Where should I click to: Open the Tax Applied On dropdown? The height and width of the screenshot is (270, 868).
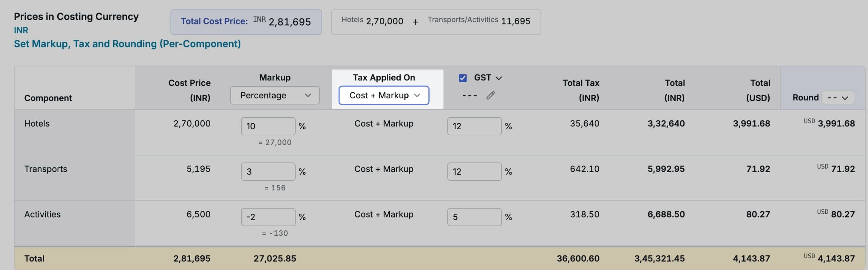point(384,96)
